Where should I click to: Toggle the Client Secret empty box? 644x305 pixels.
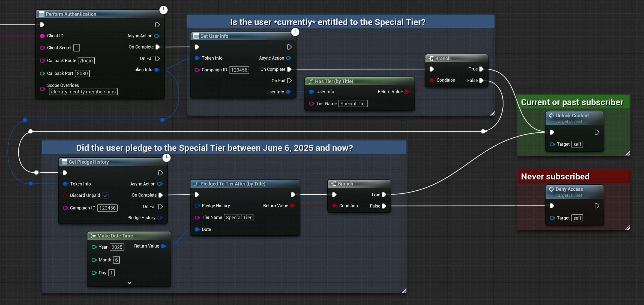tap(77, 48)
